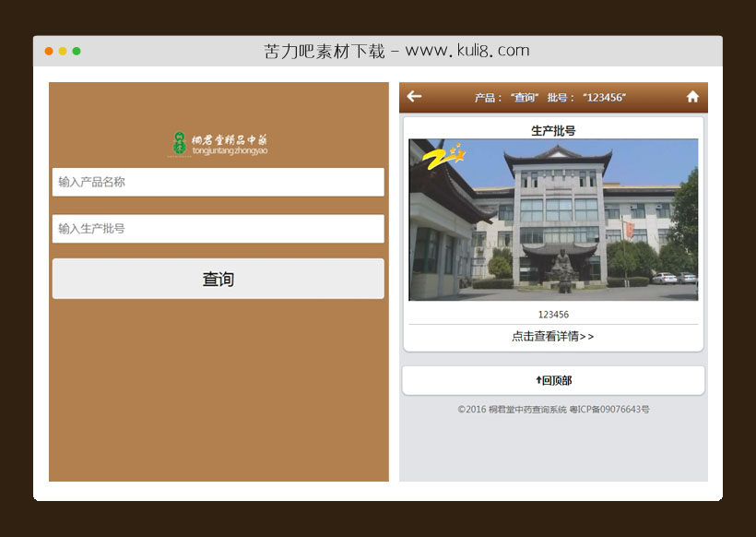Click the 输入生产批号 batch number field
This screenshot has width=756, height=537.
(x=217, y=228)
